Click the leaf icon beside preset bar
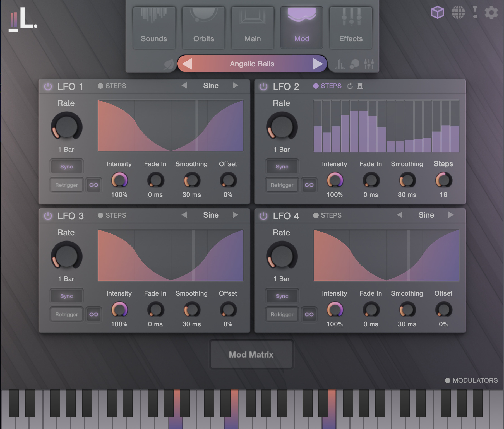 (169, 64)
